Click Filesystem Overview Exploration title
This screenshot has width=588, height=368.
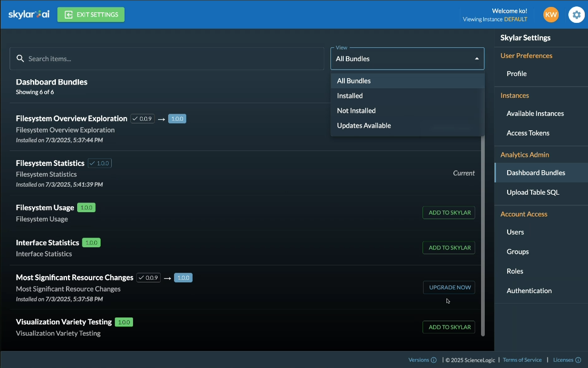tap(72, 119)
